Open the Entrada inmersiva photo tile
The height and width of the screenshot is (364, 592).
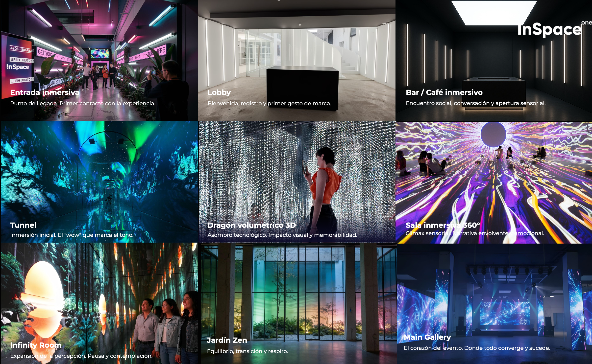[x=99, y=49]
